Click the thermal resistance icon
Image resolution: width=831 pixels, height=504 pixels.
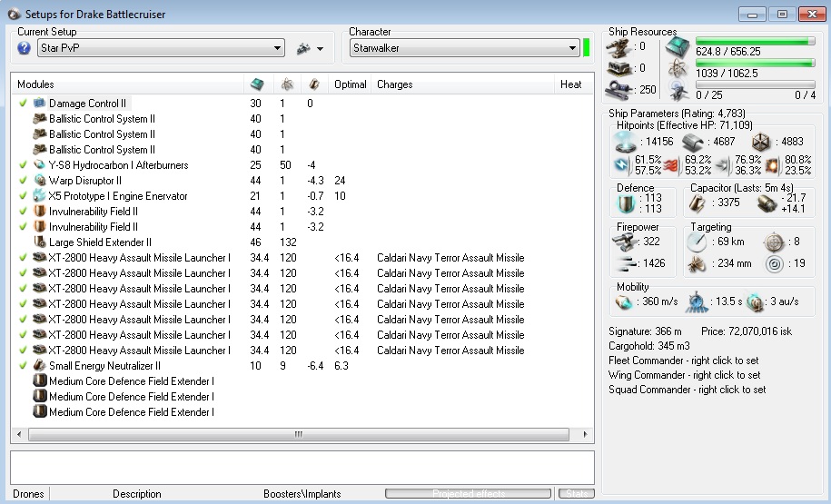[671, 165]
